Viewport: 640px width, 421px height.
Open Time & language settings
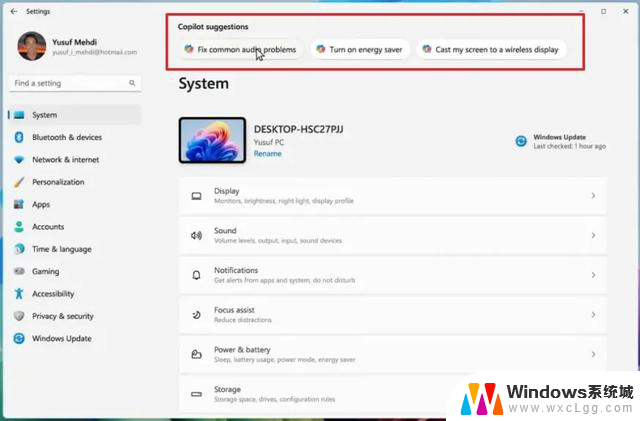pos(75,249)
